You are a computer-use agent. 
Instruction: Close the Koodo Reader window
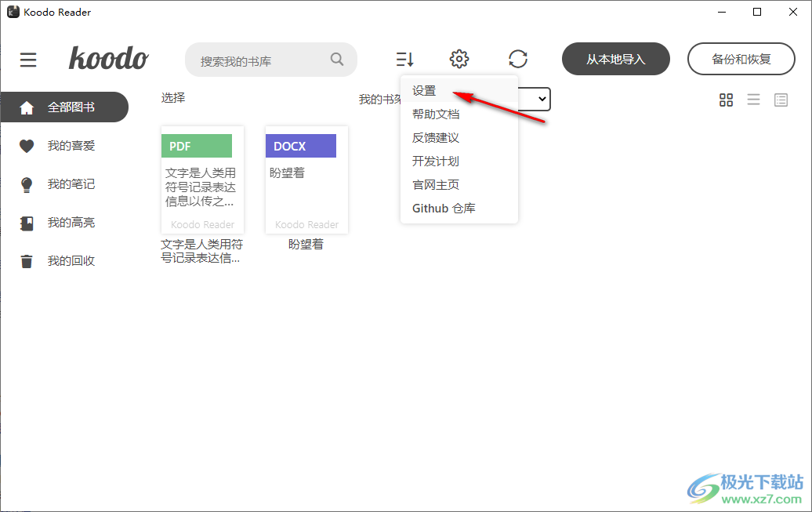coord(793,12)
